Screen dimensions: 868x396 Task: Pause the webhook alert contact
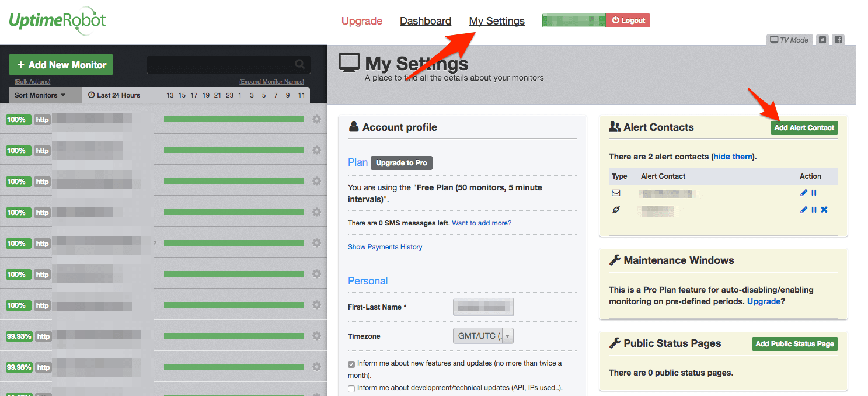(814, 210)
